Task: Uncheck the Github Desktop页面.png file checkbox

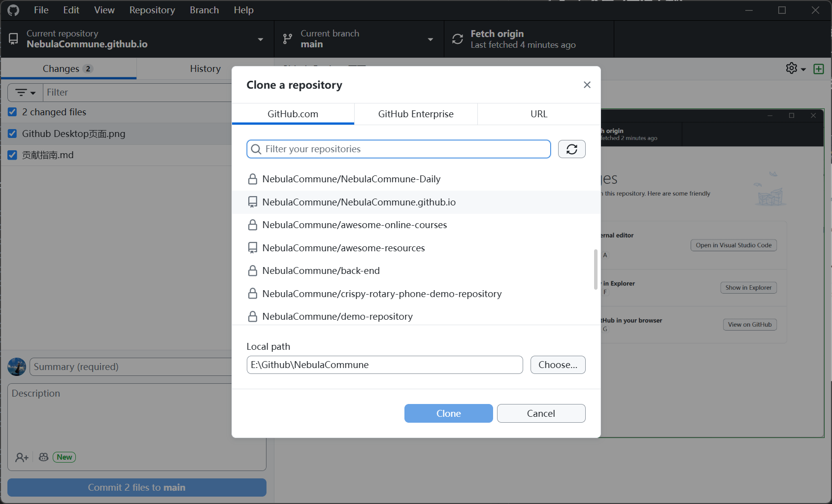Action: click(13, 134)
